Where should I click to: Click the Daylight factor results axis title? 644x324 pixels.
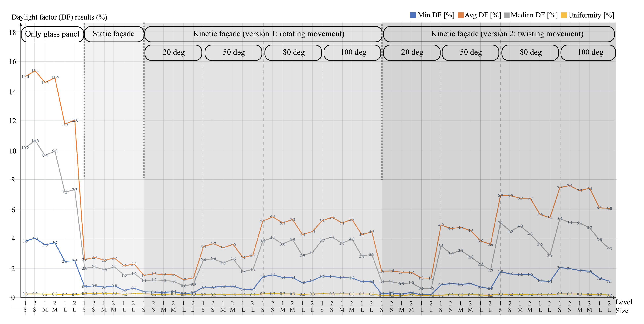point(59,17)
